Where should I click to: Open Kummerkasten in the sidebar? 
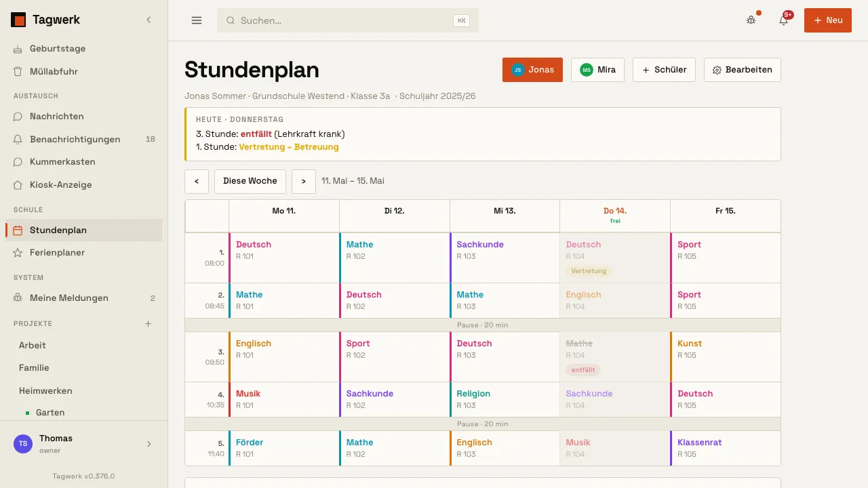[x=84, y=162]
